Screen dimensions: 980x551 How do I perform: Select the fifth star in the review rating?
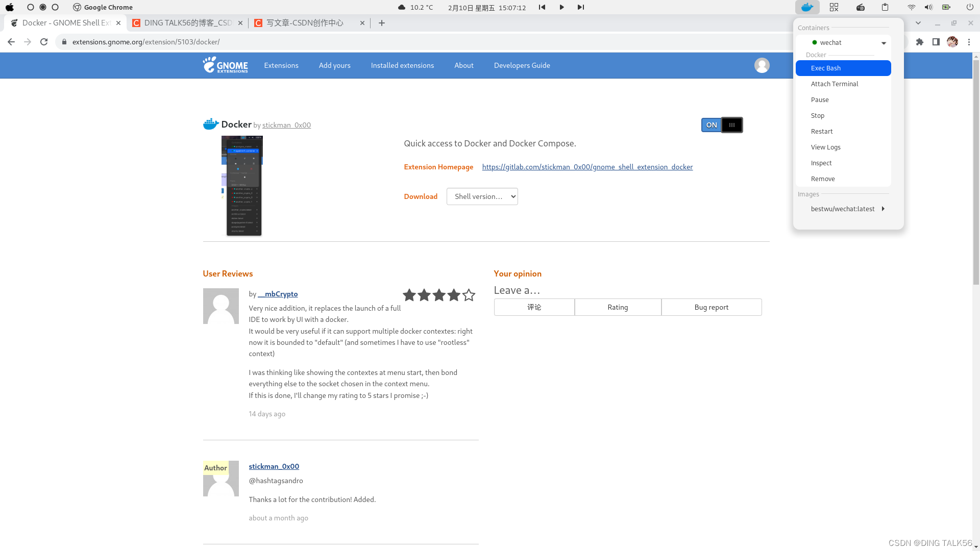(x=468, y=295)
